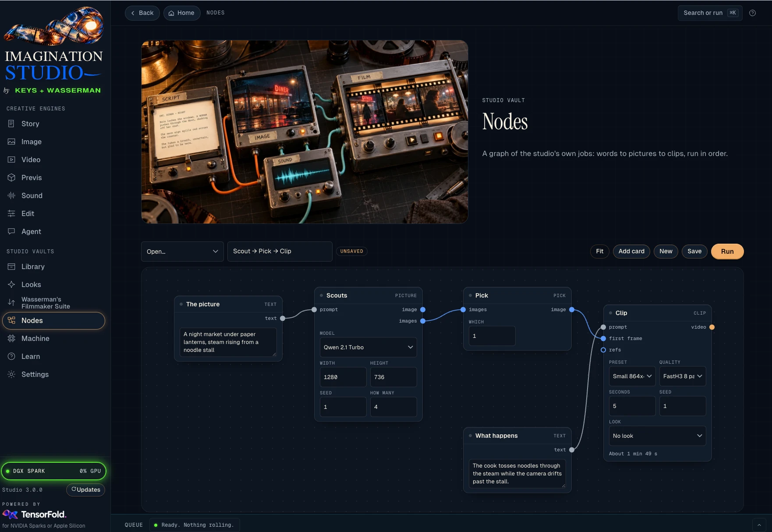772x532 pixels.
Task: Open the Learn help icon
Action: point(11,356)
